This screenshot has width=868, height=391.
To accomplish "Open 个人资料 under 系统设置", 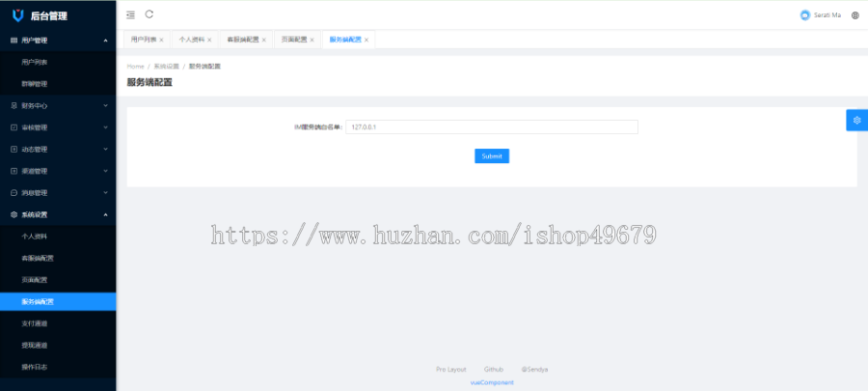I will pyautogui.click(x=58, y=237).
